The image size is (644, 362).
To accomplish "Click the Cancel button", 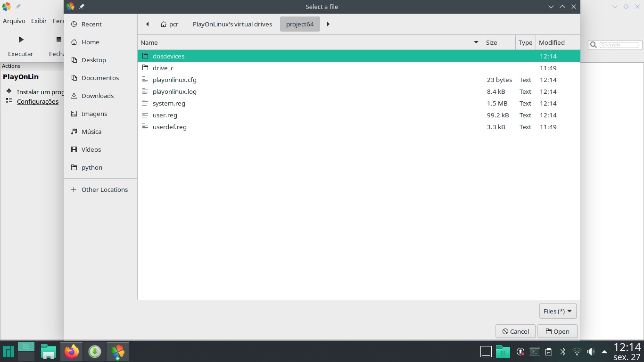I will (515, 331).
